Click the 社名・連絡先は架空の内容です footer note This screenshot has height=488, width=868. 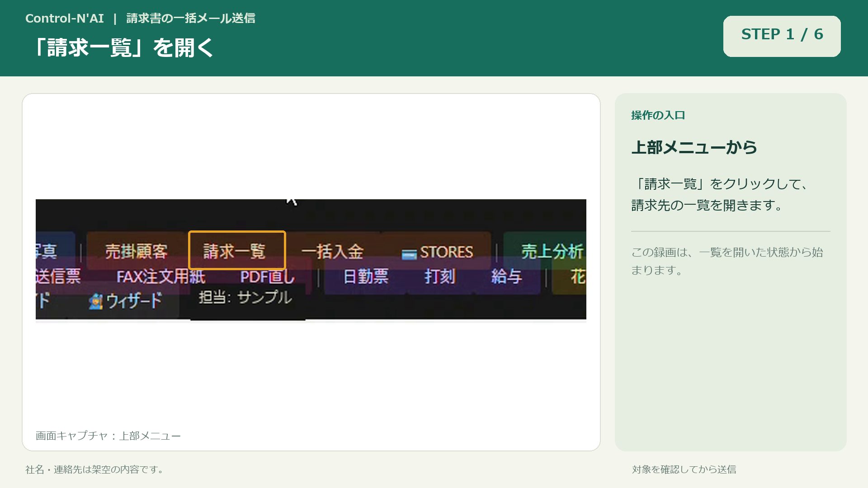coord(94,469)
